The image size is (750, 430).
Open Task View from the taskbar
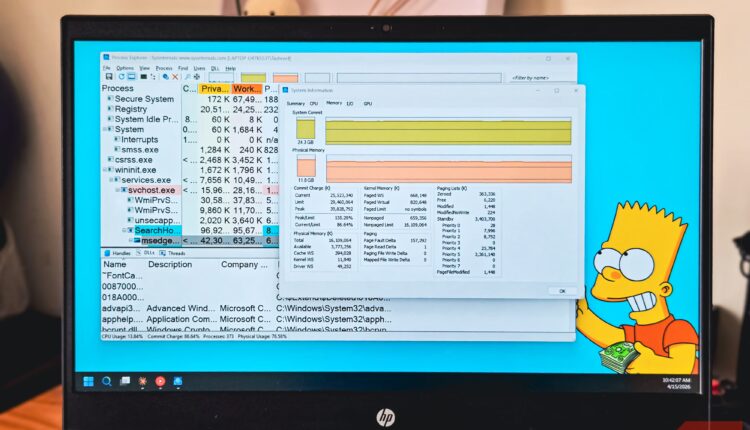pos(125,381)
